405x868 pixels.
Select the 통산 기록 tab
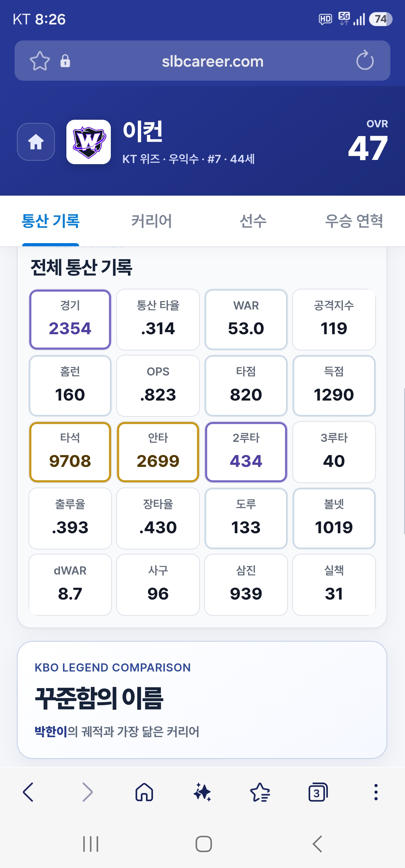tap(51, 221)
